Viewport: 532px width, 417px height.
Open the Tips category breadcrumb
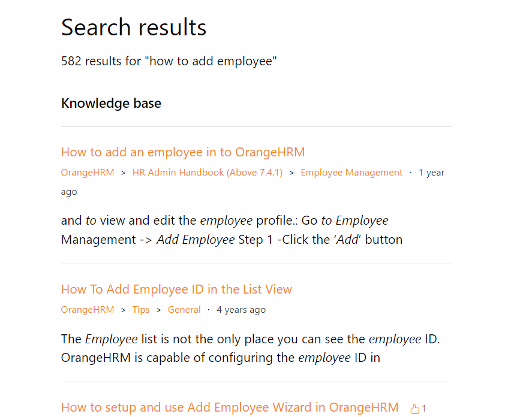coord(141,310)
